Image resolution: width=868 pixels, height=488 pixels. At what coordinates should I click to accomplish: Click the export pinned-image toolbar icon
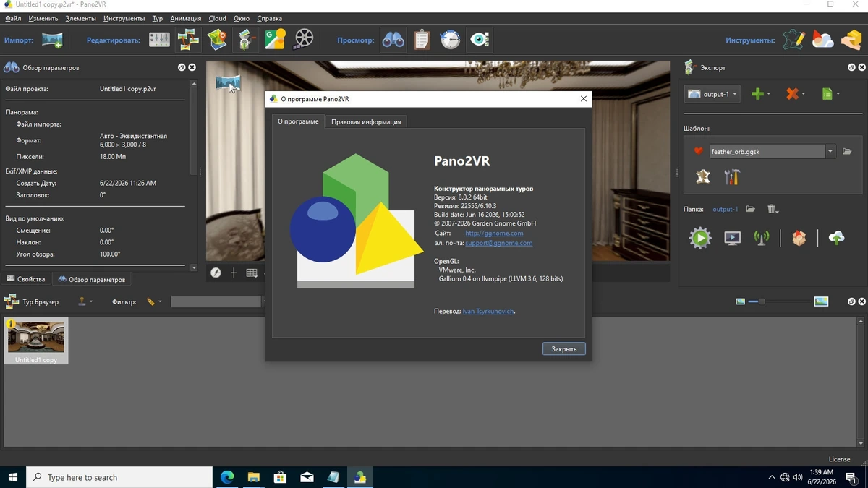(x=246, y=40)
